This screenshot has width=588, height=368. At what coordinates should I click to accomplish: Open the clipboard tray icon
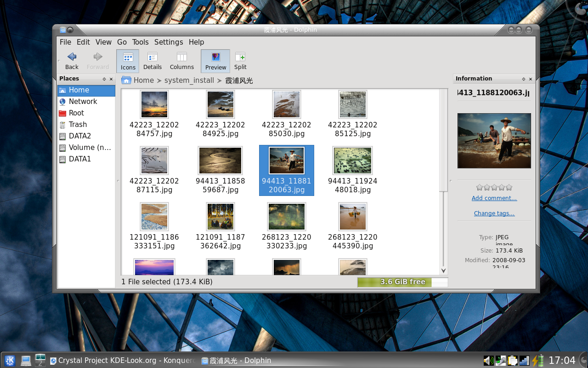[x=512, y=361]
